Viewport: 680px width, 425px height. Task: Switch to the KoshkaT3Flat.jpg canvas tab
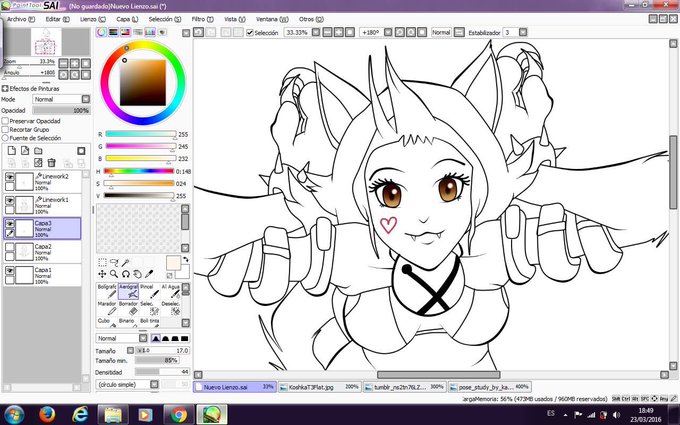[320, 387]
